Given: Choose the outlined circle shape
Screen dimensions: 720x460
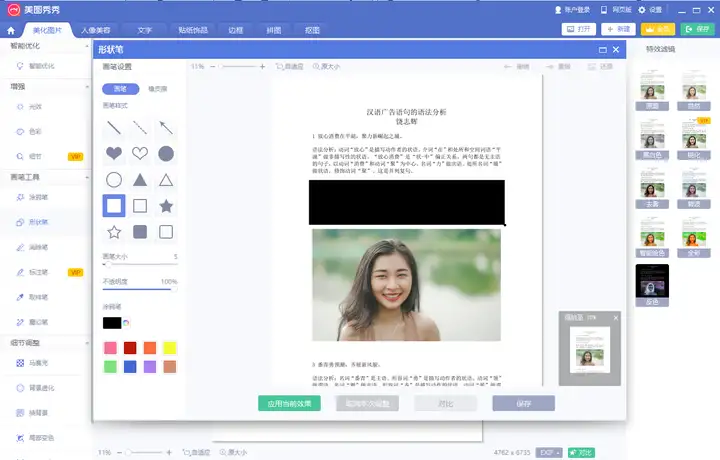Looking at the screenshot, I should point(114,180).
